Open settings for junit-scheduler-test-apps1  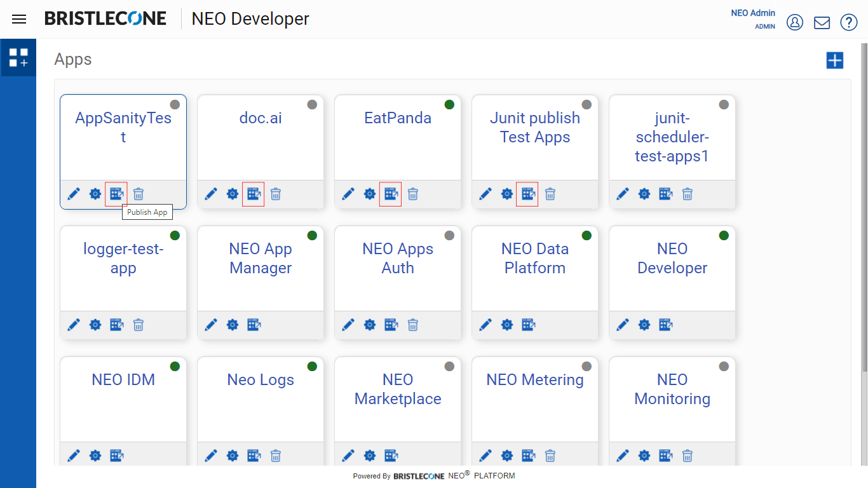pyautogui.click(x=644, y=194)
